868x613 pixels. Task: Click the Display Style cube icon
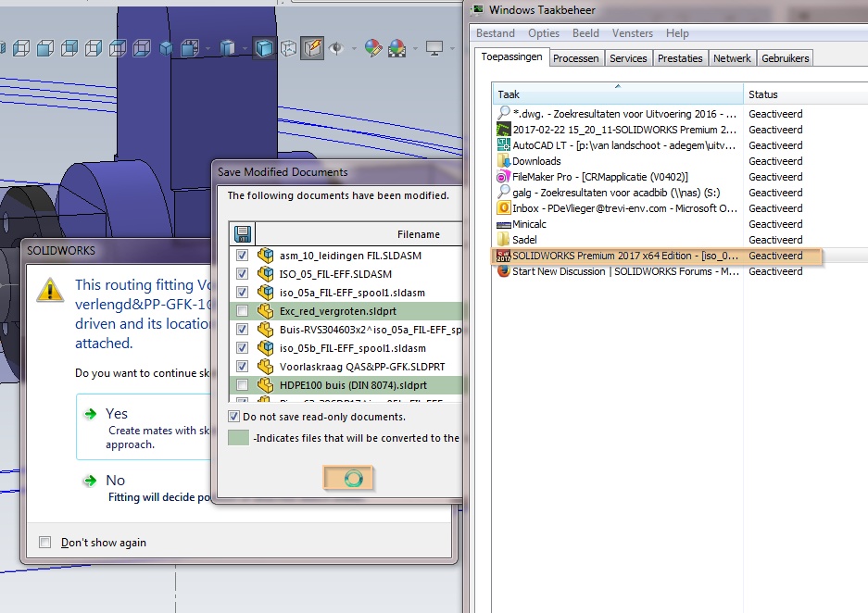tap(228, 48)
